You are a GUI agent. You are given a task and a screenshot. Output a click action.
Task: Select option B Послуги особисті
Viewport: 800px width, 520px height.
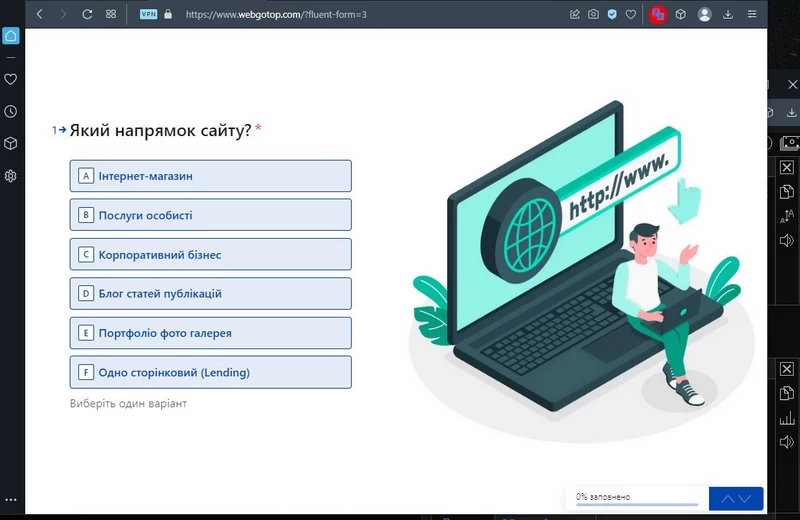[211, 215]
